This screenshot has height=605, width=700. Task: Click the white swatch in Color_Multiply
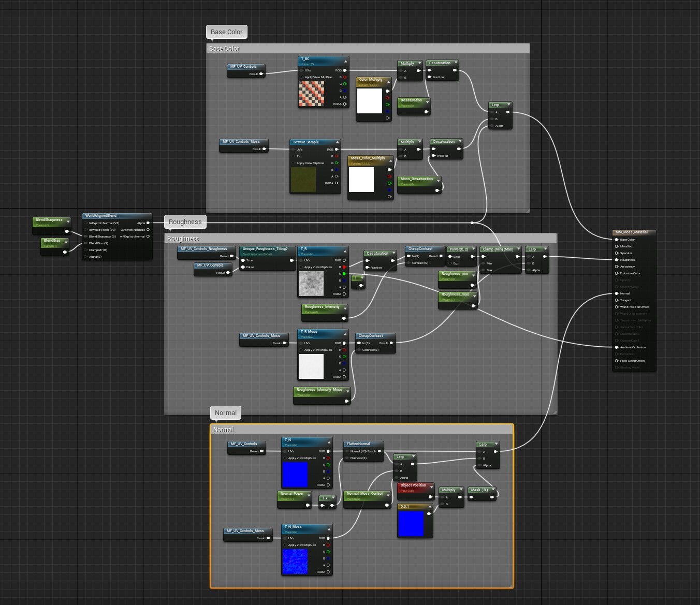(370, 100)
